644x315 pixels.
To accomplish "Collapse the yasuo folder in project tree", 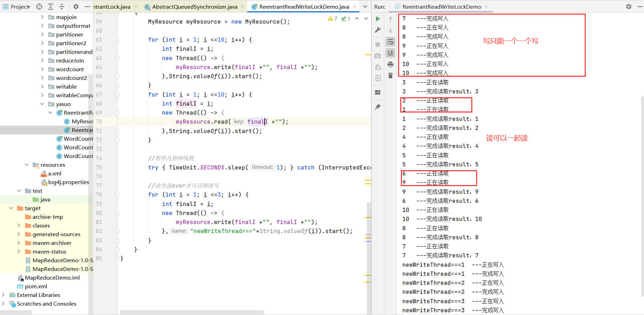I will point(42,104).
